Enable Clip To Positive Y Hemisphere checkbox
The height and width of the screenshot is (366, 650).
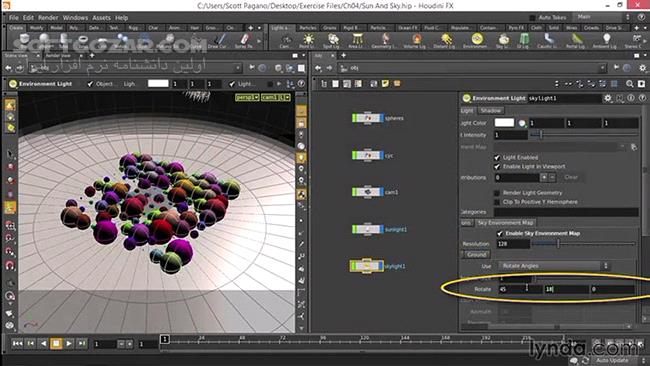[497, 202]
